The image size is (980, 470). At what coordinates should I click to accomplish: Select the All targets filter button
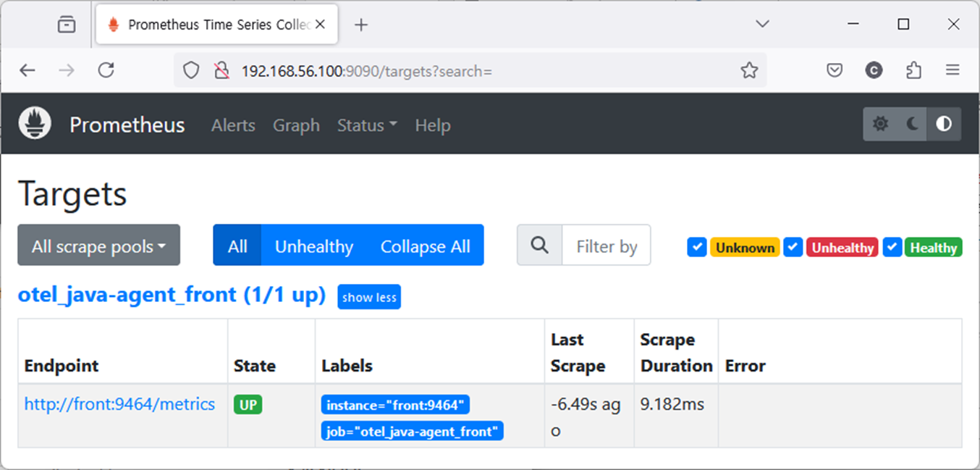(x=237, y=246)
